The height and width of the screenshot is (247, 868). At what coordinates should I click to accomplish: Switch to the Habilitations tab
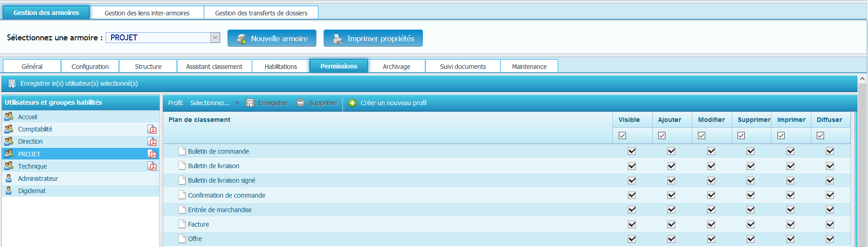pyautogui.click(x=281, y=67)
